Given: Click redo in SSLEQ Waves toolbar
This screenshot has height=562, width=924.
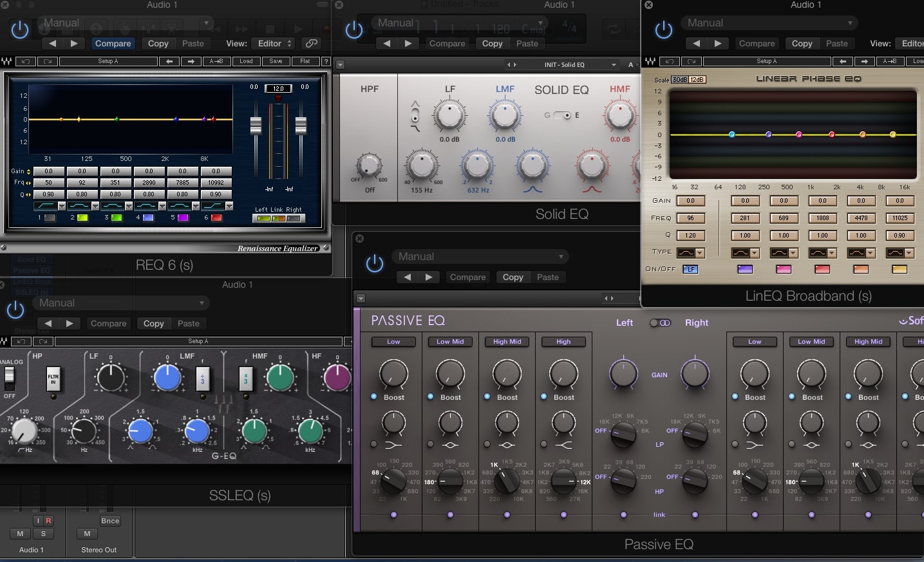Looking at the screenshot, I should [43, 341].
